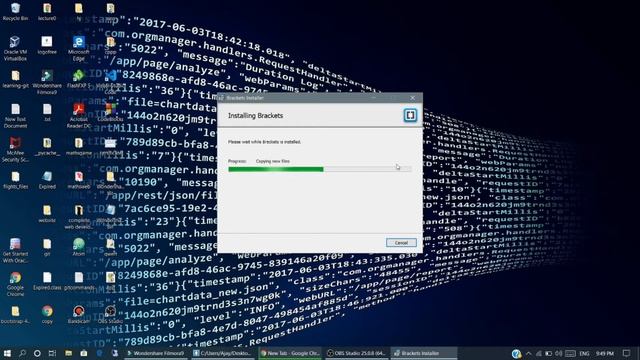Switch to New Tab - Google Chrome taskbar window
This screenshot has height=360, width=640.
click(290, 353)
